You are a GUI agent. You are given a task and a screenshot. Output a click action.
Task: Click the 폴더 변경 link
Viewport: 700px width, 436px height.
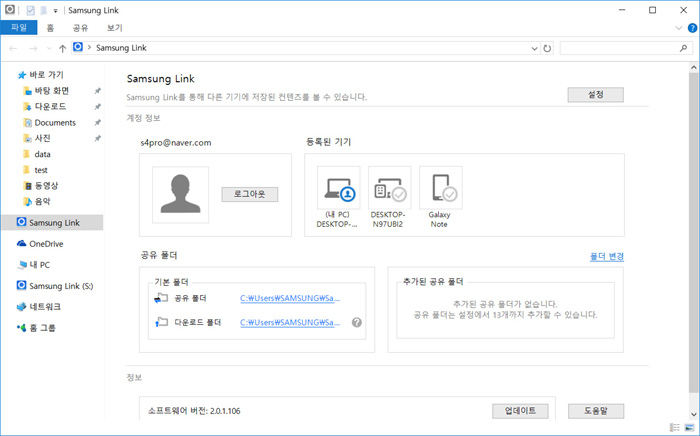click(x=607, y=256)
